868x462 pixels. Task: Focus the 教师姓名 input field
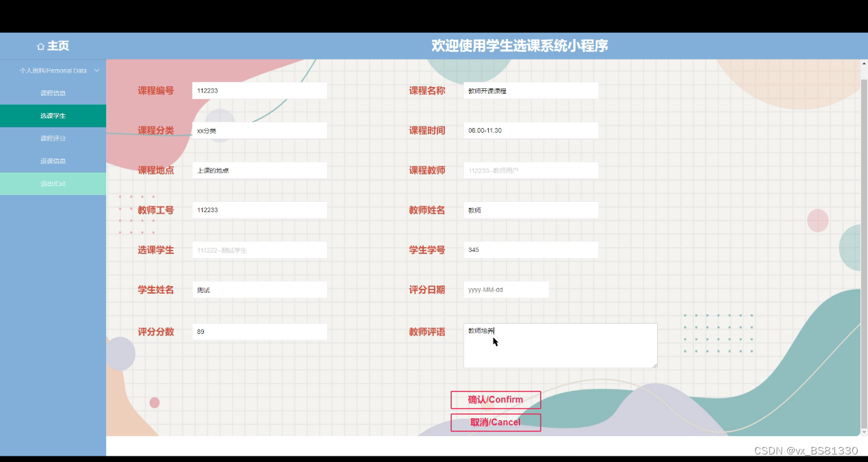[x=531, y=210]
